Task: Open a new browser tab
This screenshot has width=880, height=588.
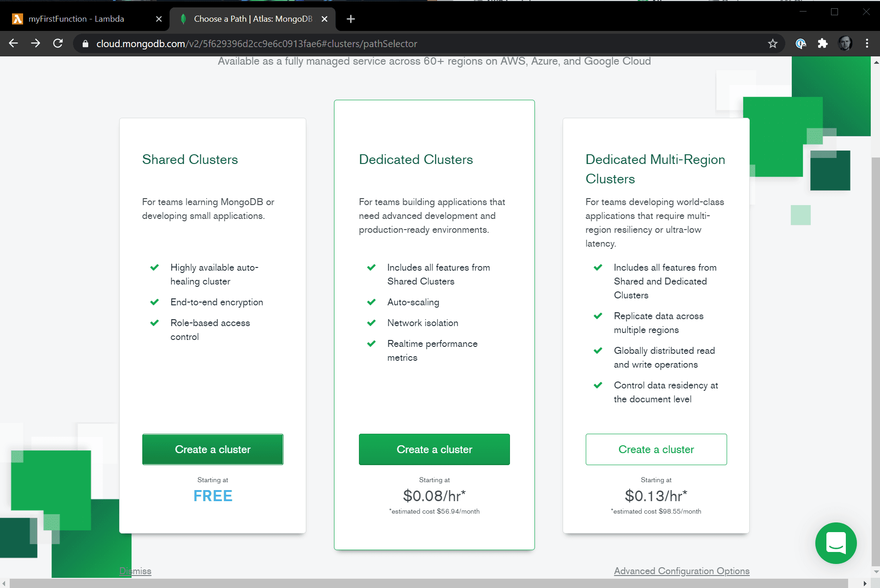Action: point(351,19)
